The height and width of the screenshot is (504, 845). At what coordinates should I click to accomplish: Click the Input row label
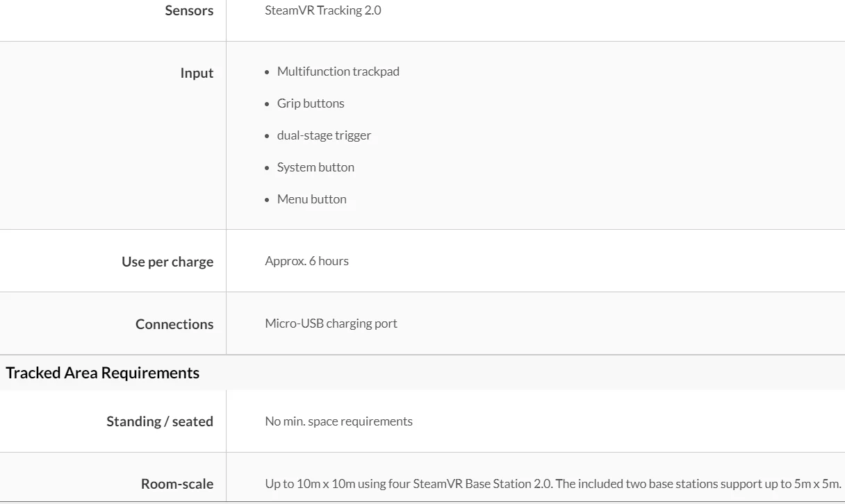point(197,73)
